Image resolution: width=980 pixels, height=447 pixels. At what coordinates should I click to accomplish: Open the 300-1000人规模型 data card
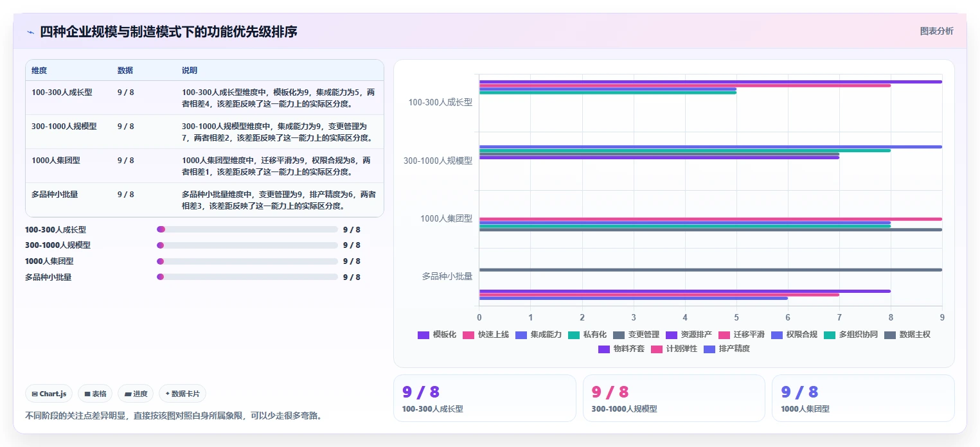coord(674,398)
